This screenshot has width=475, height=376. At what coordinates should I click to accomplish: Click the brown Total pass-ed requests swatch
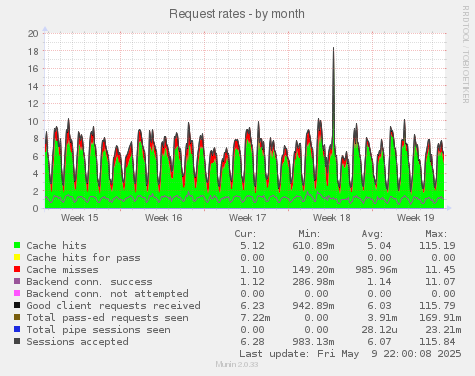coord(17,317)
